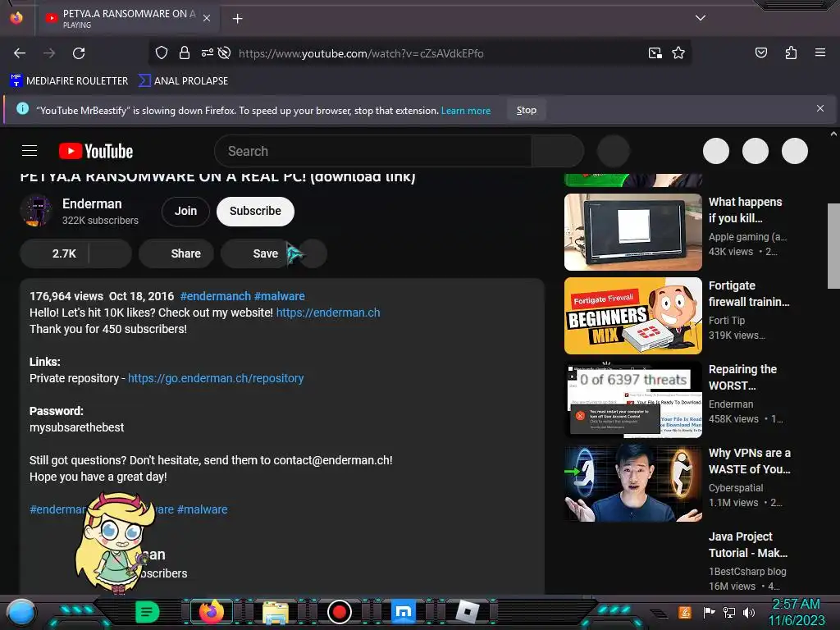Click the volume speaker tray icon
Viewport: 840px width, 630px height.
[x=748, y=612]
